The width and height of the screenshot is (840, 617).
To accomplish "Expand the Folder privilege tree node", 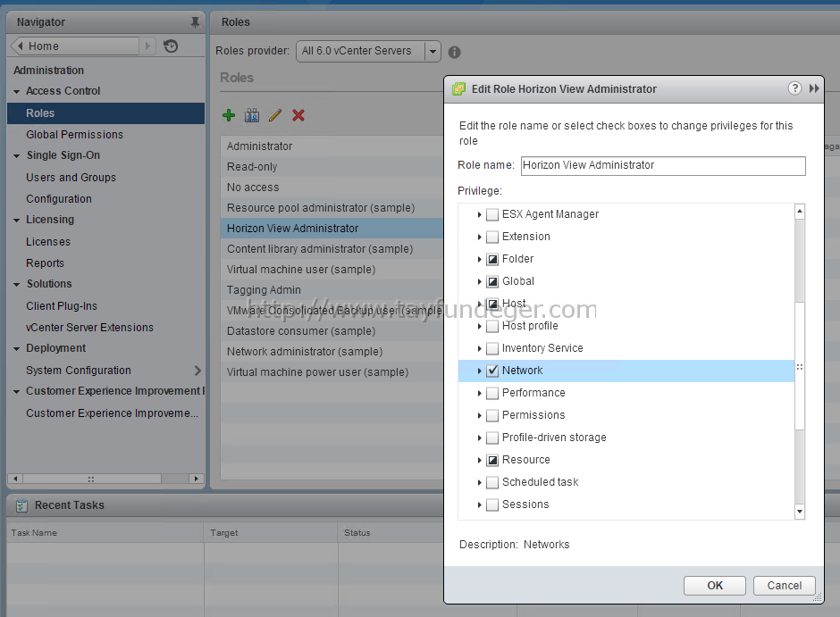I will coord(480,259).
